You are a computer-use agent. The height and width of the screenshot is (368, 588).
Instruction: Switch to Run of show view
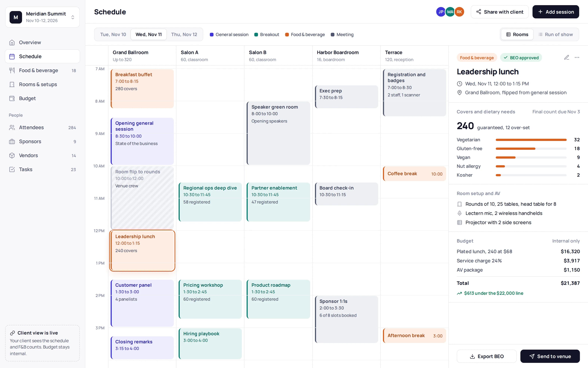tap(555, 34)
